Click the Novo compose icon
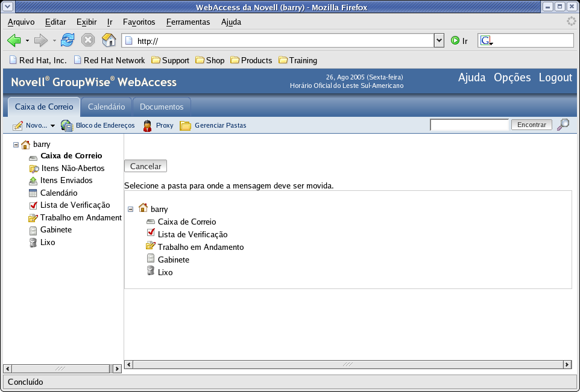The width and height of the screenshot is (580, 392). (x=17, y=126)
